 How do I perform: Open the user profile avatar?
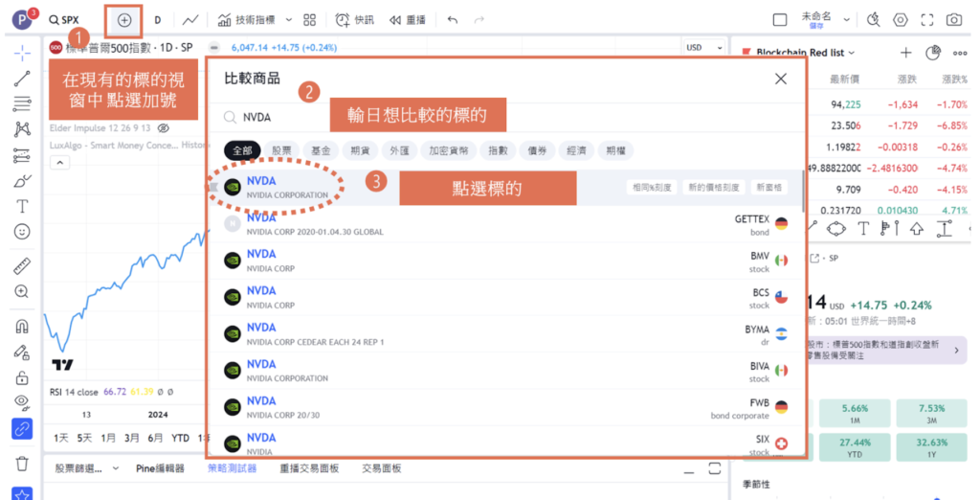(23, 19)
